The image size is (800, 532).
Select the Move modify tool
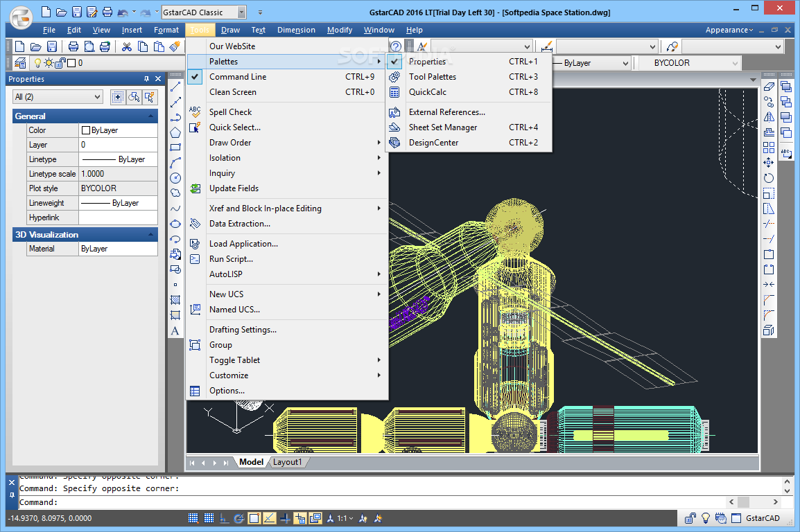pos(769,163)
